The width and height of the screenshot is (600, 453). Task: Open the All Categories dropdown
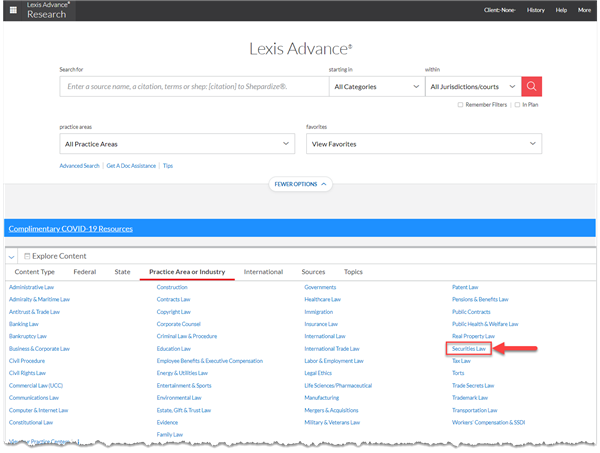point(377,86)
